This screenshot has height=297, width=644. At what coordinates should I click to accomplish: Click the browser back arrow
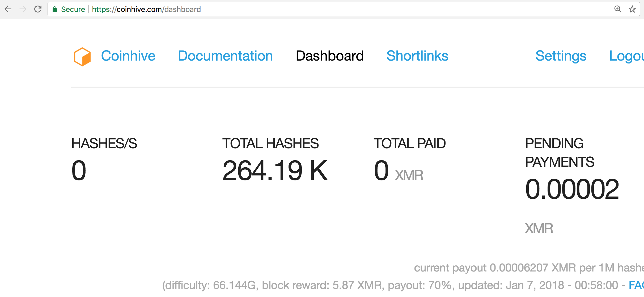(8, 9)
